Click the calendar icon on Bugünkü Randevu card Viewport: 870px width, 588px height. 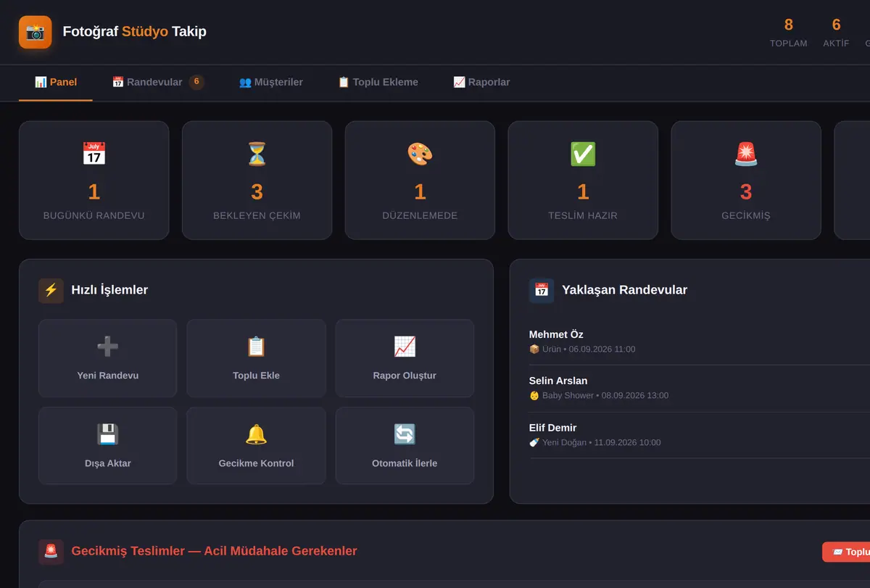pyautogui.click(x=94, y=154)
